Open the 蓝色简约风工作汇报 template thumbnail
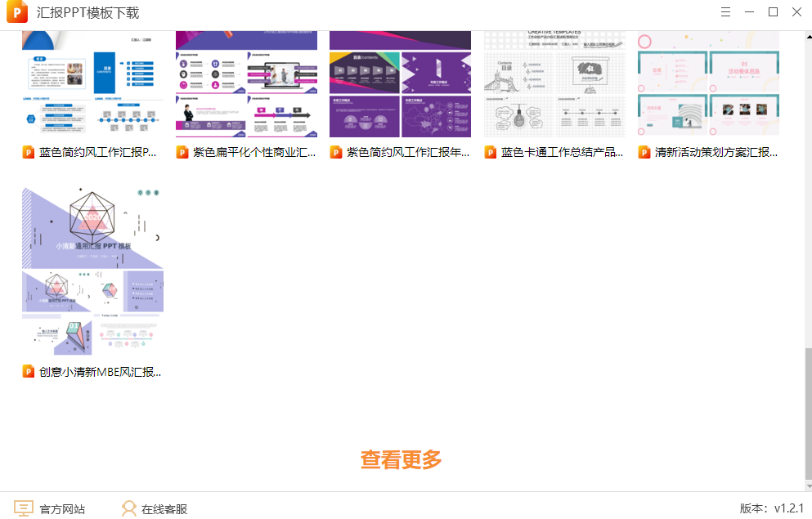Viewport: 812px width, 519px height. pyautogui.click(x=92, y=82)
